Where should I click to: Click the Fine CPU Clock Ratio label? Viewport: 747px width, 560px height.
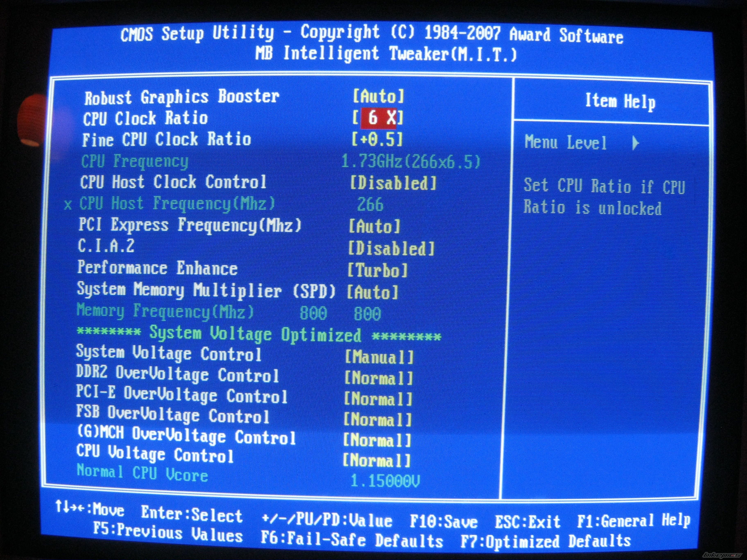tap(166, 139)
